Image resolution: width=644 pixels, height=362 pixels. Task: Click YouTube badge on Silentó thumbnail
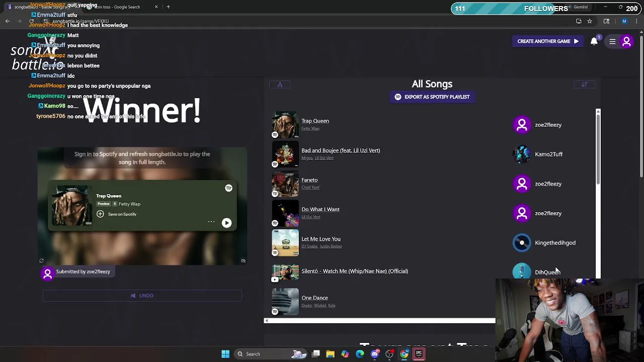tap(275, 279)
